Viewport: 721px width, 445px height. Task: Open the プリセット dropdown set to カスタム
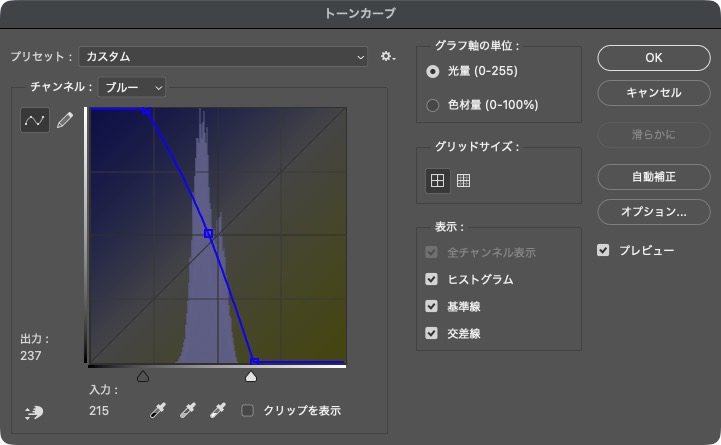tap(223, 57)
